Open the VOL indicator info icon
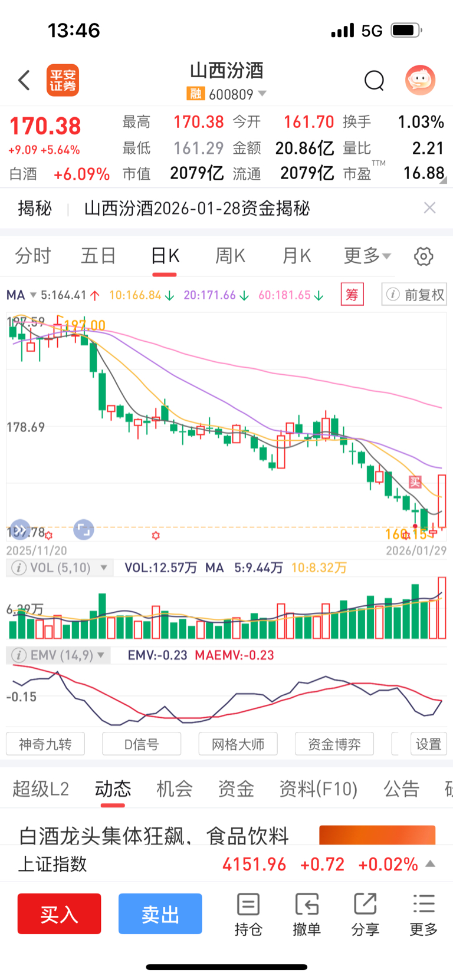This screenshot has height=980, width=453. click(19, 567)
